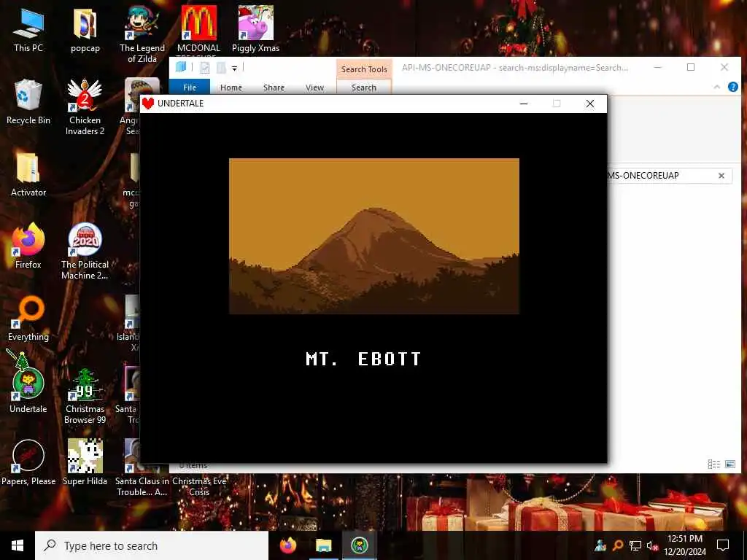Launch the Papers, Please shortcut
Viewport: 747px width, 560px height.
pyautogui.click(x=28, y=463)
